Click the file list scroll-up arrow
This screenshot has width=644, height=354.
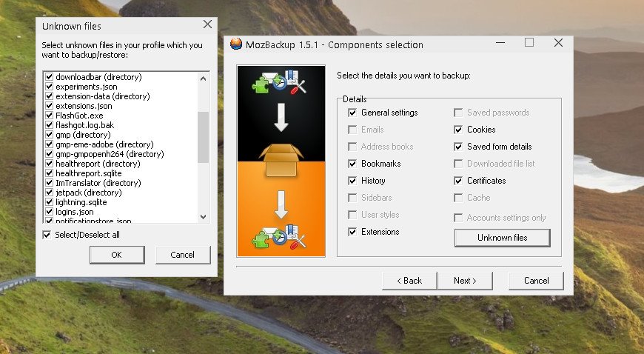point(203,78)
